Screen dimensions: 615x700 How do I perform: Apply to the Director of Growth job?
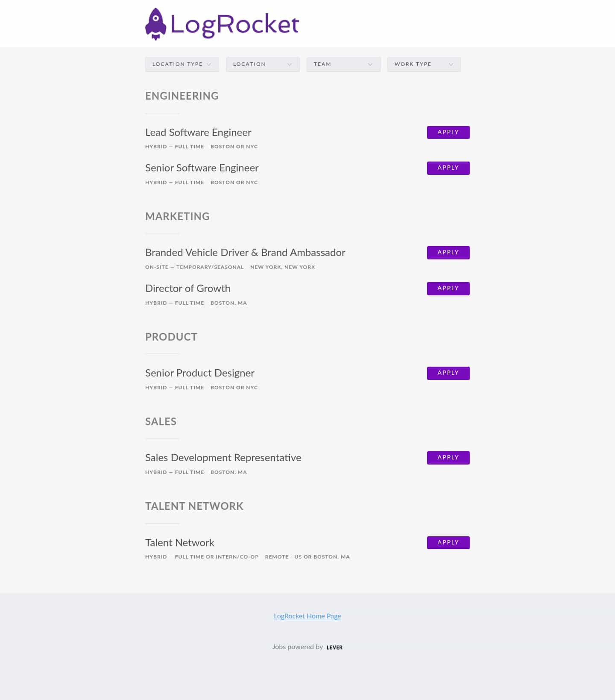(448, 288)
